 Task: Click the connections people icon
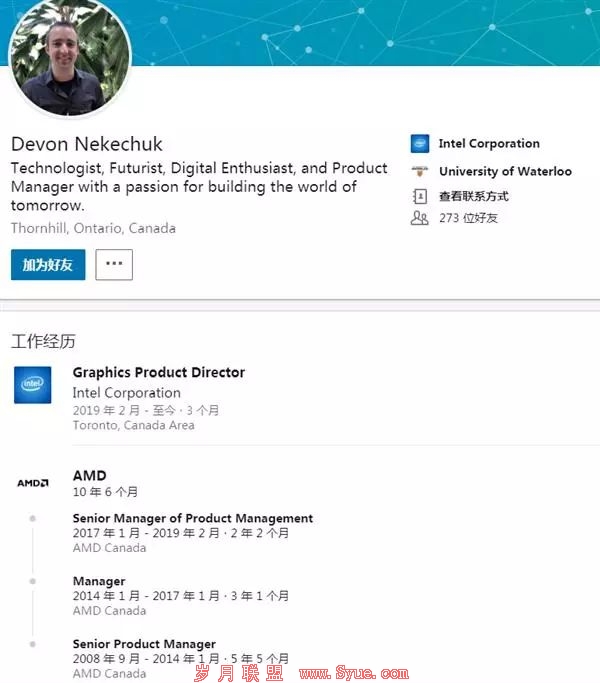420,218
